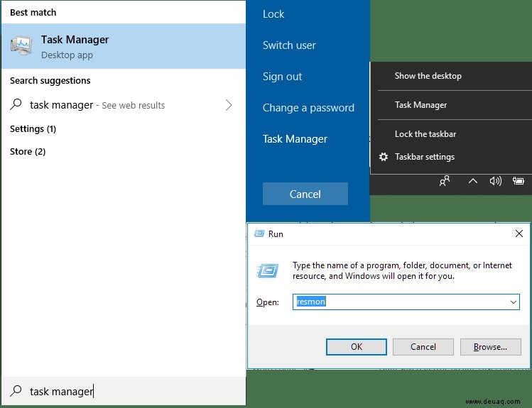
Task: Click the gear icon beside Taskbar settings
Action: [x=384, y=157]
